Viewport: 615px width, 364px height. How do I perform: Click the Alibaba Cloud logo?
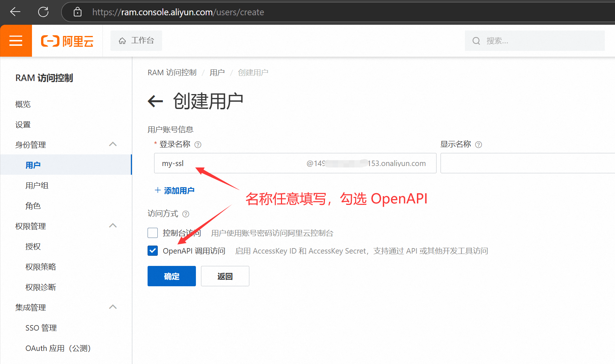click(x=67, y=41)
